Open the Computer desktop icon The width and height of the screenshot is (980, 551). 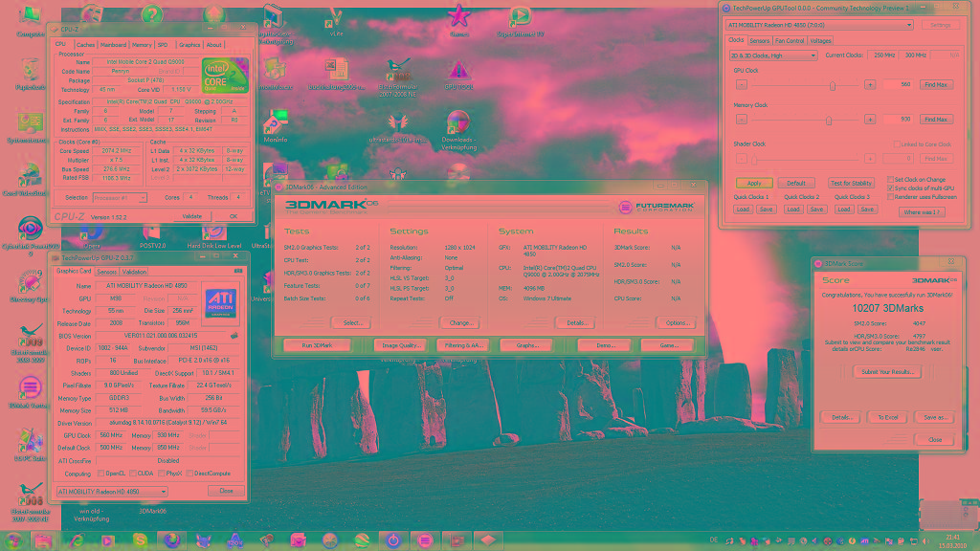point(30,21)
